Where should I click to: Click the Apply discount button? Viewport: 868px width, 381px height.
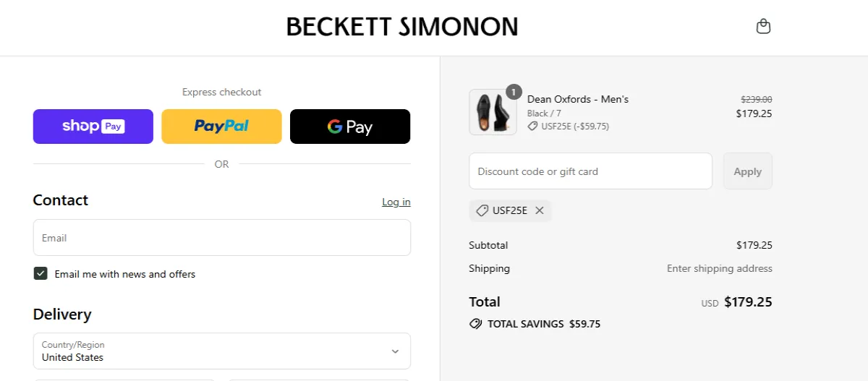coord(747,171)
